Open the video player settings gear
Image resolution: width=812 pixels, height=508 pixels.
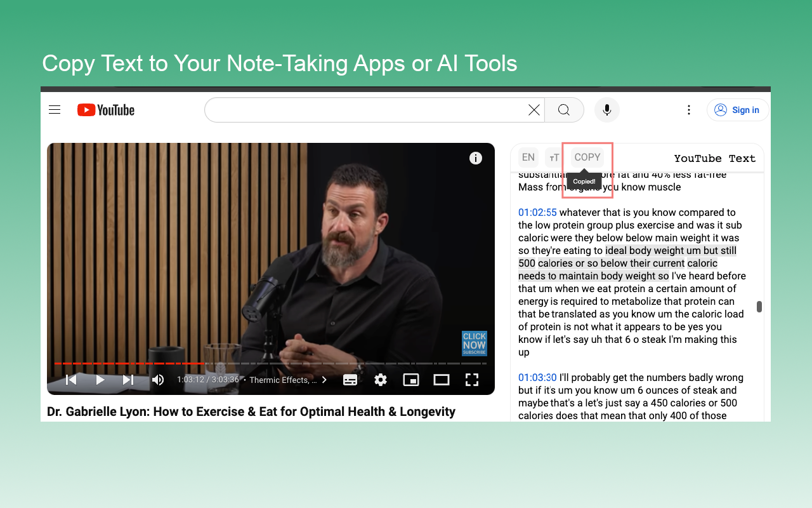pyautogui.click(x=381, y=379)
